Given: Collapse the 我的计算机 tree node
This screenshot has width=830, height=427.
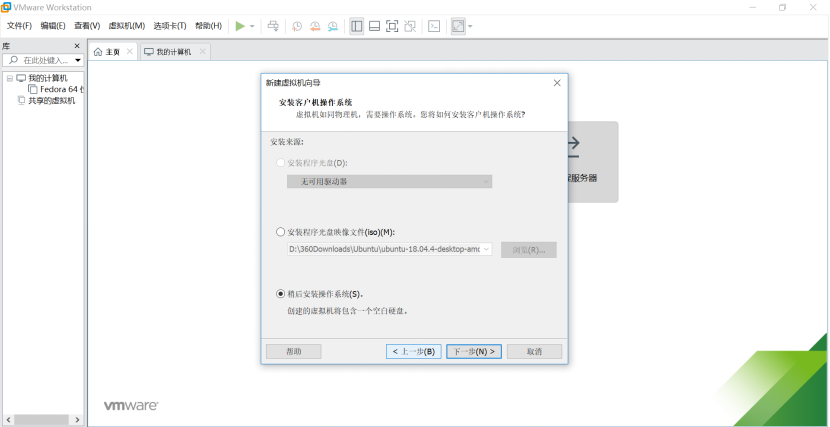Looking at the screenshot, I should pos(9,78).
